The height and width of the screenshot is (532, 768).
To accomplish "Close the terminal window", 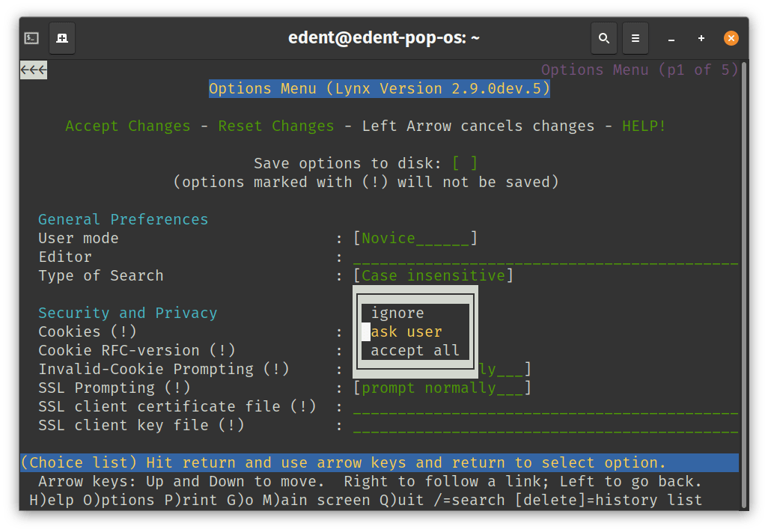I will (731, 38).
